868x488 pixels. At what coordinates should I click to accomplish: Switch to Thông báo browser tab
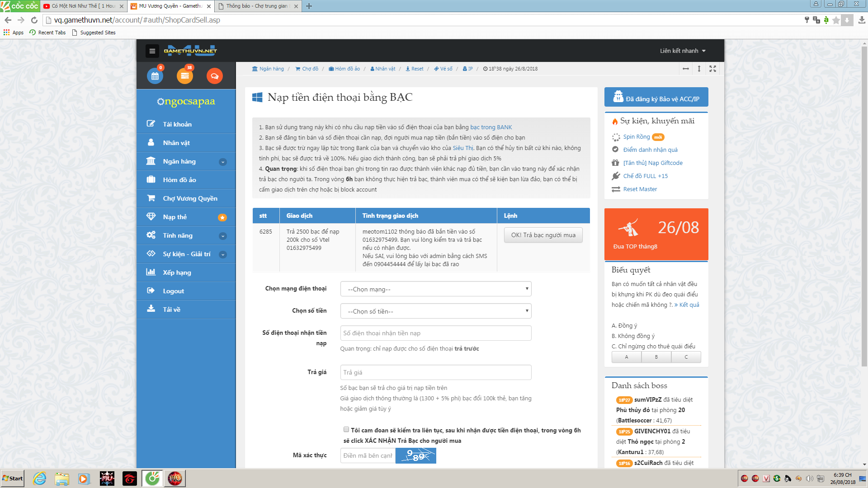[x=256, y=6]
